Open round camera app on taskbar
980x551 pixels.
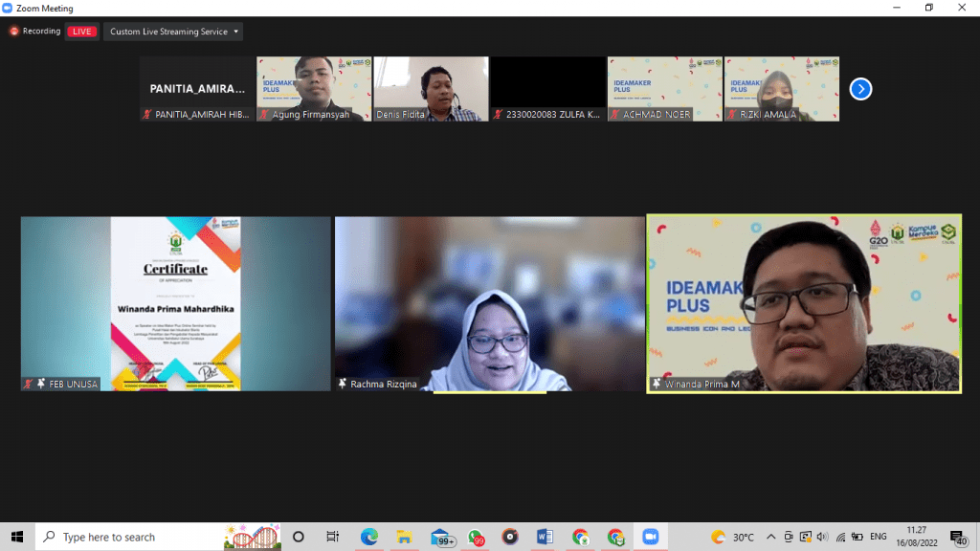tap(510, 537)
